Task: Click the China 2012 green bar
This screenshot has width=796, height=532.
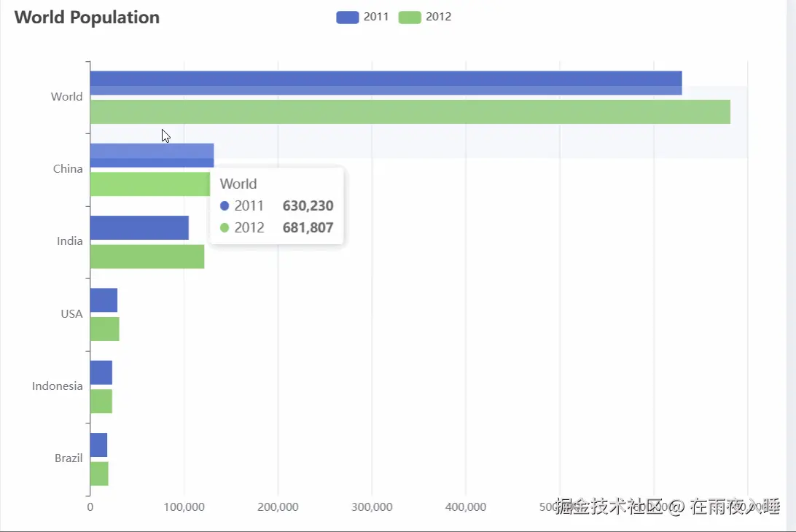Action: pos(149,184)
